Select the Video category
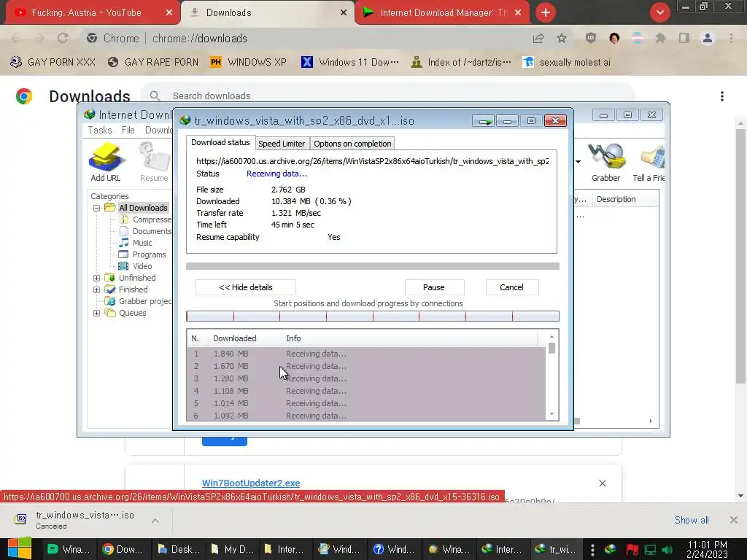The width and height of the screenshot is (747, 560). (142, 266)
